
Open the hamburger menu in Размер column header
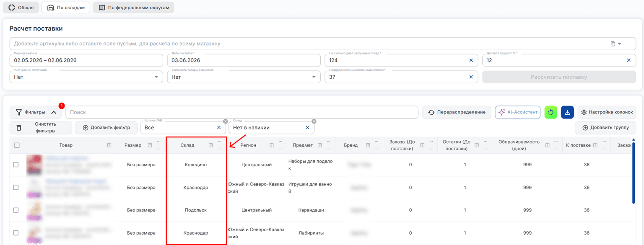point(158,149)
